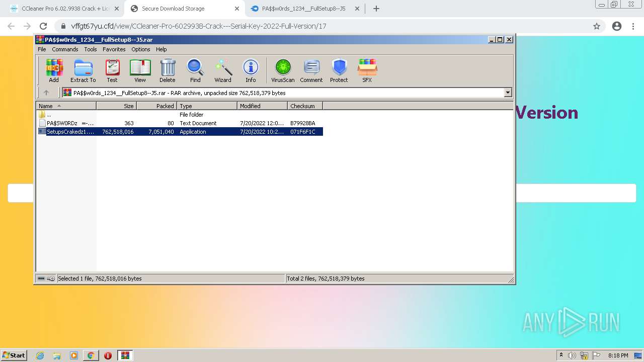The image size is (644, 362).
Task: Open the File menu
Action: [42, 49]
